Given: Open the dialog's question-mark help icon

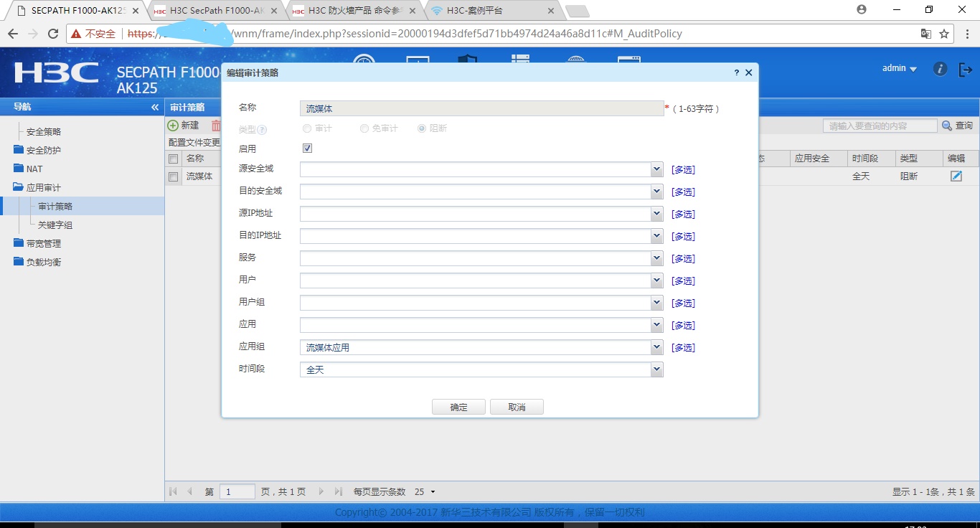Looking at the screenshot, I should point(737,72).
